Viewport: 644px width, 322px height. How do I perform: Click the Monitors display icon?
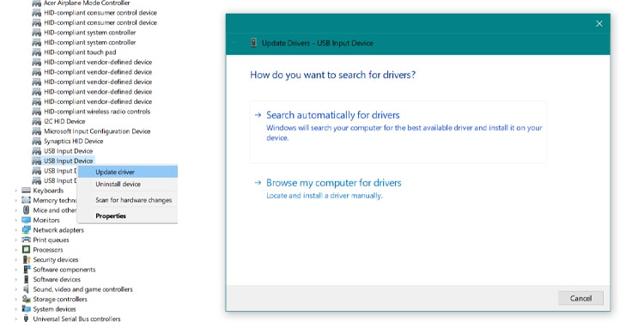coord(27,220)
